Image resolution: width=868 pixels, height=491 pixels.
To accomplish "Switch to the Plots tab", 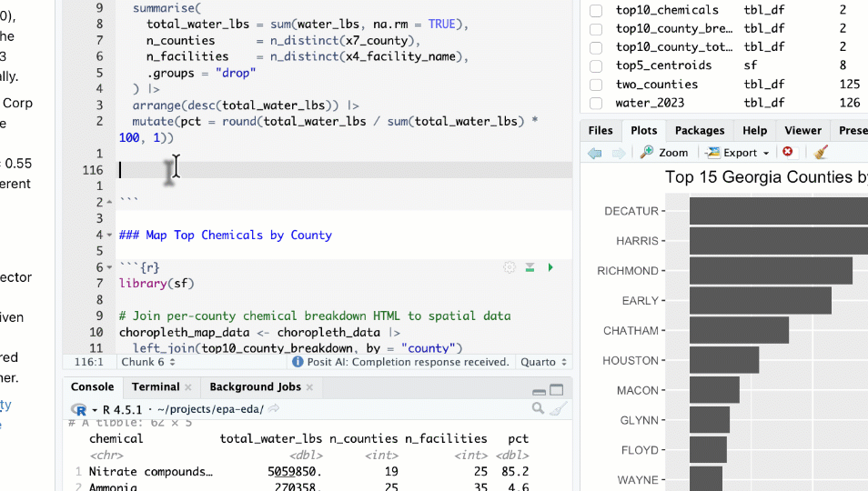I will pyautogui.click(x=644, y=131).
